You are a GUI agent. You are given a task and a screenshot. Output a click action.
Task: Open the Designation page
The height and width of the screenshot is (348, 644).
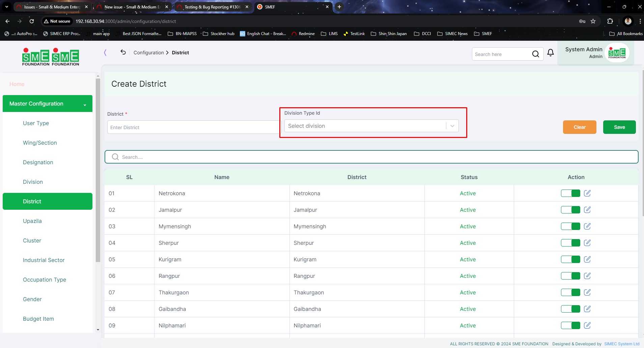coord(38,162)
